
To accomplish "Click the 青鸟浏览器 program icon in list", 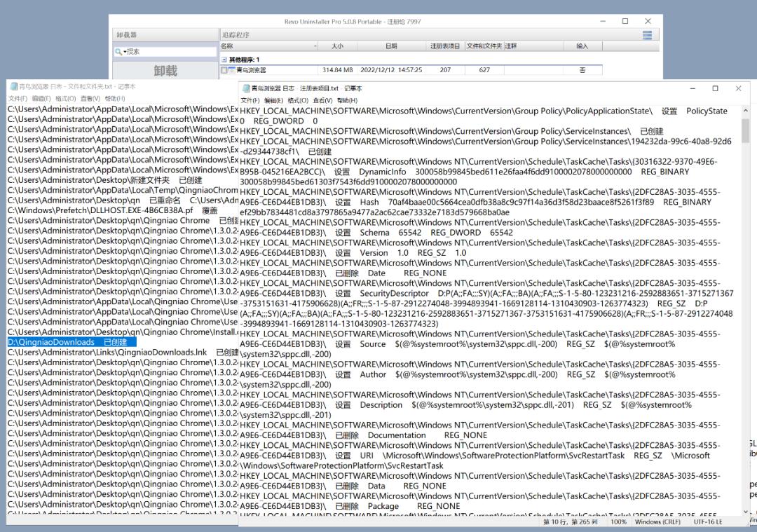I will [233, 70].
